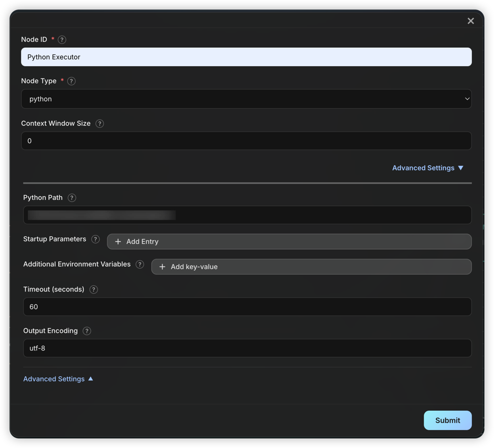This screenshot has width=494, height=448.
Task: Click the help icon beside Node Type
Action: click(x=71, y=81)
